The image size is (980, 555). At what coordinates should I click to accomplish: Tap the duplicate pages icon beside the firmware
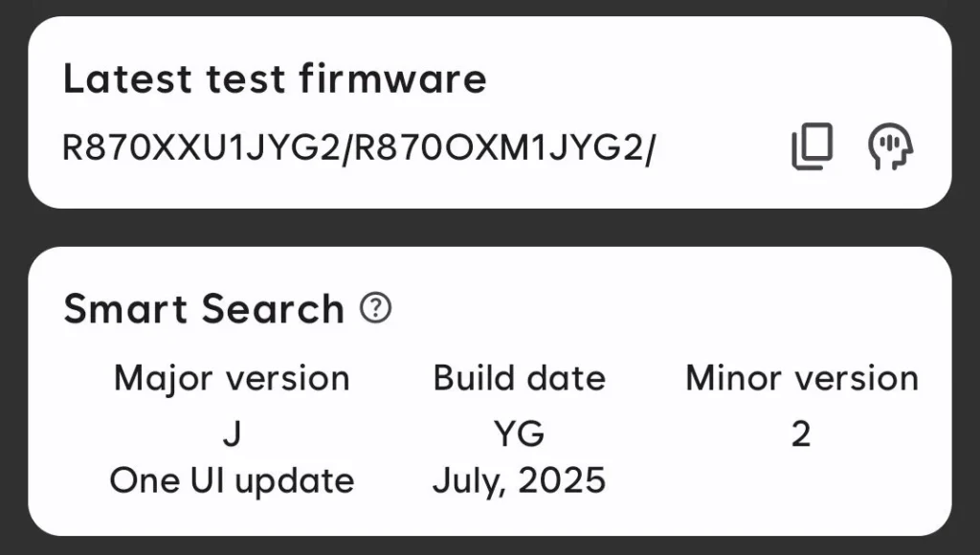point(809,145)
